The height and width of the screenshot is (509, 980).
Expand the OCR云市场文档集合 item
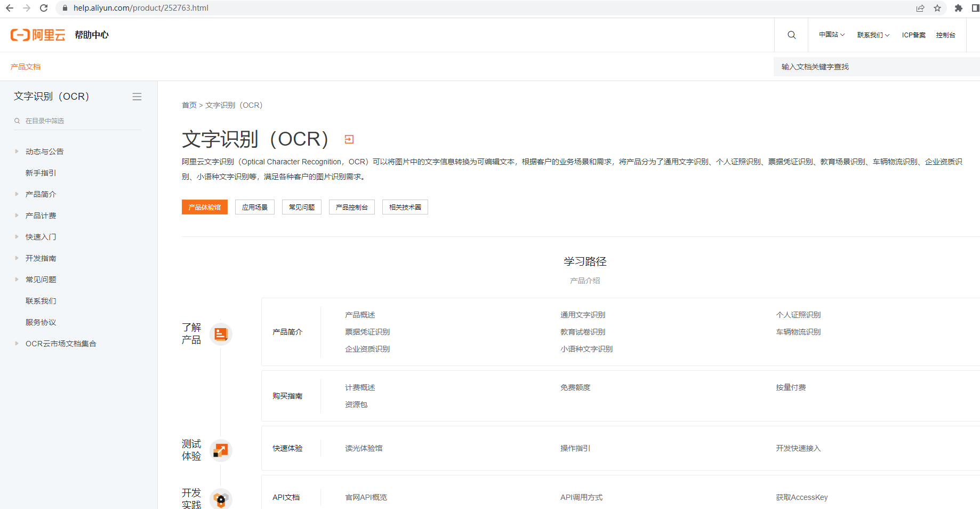click(17, 344)
